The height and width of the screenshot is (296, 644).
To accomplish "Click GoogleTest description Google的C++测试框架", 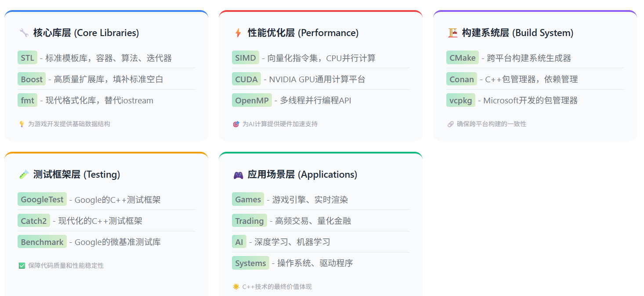I will click(118, 200).
